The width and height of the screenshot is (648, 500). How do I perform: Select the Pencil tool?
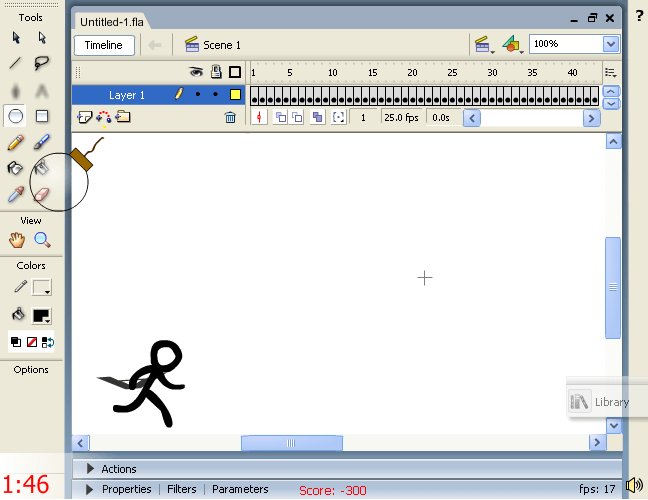16,142
